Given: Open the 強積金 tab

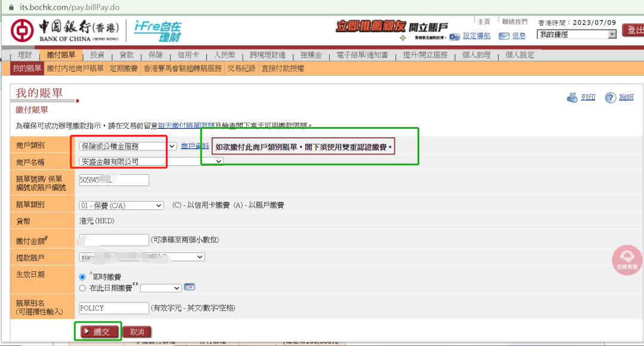Looking at the screenshot, I should [311, 55].
